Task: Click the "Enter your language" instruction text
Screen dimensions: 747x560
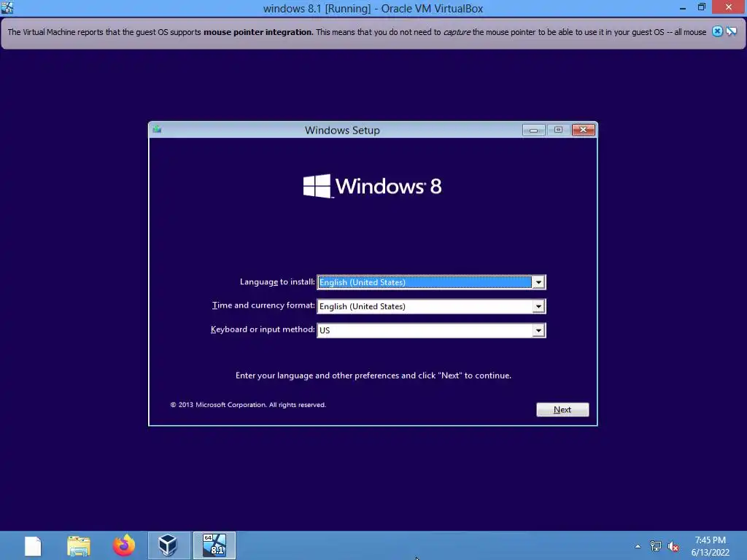Action: 373,376
